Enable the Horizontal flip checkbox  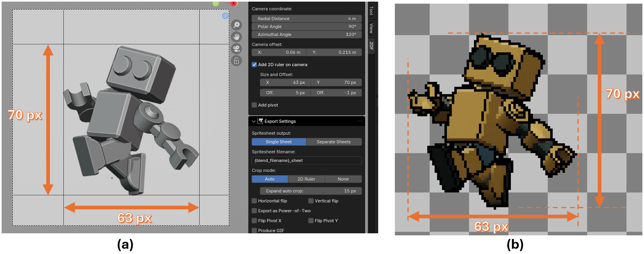(x=254, y=201)
